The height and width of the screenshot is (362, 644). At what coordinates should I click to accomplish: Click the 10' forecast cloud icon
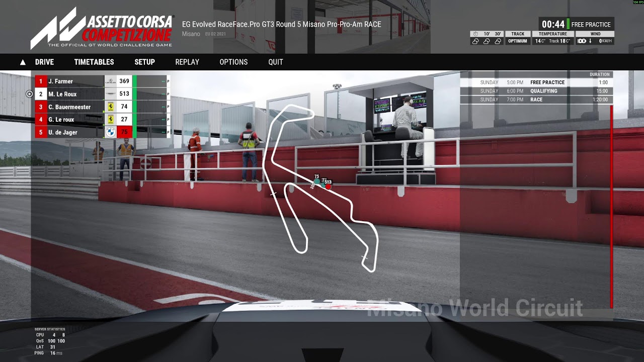(x=487, y=41)
